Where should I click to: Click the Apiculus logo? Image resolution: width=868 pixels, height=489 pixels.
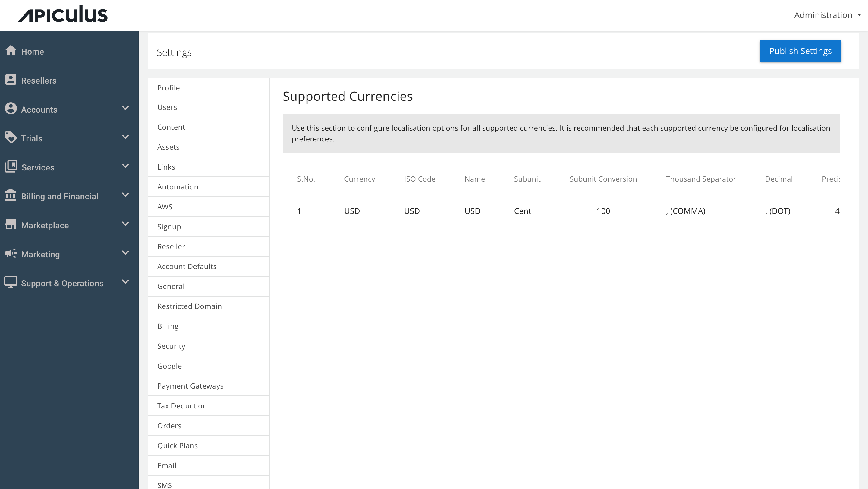coord(63,14)
